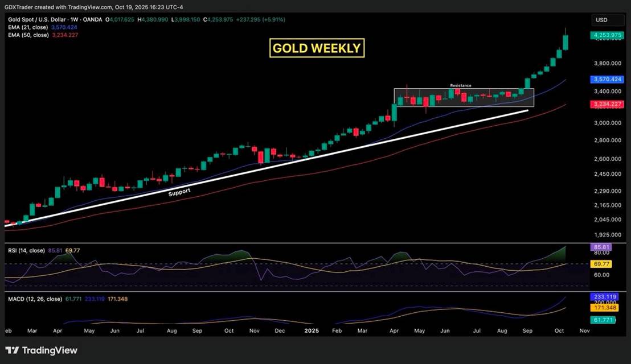631x364 pixels.
Task: Click the RSI (14, close) indicator label
Action: point(26,250)
